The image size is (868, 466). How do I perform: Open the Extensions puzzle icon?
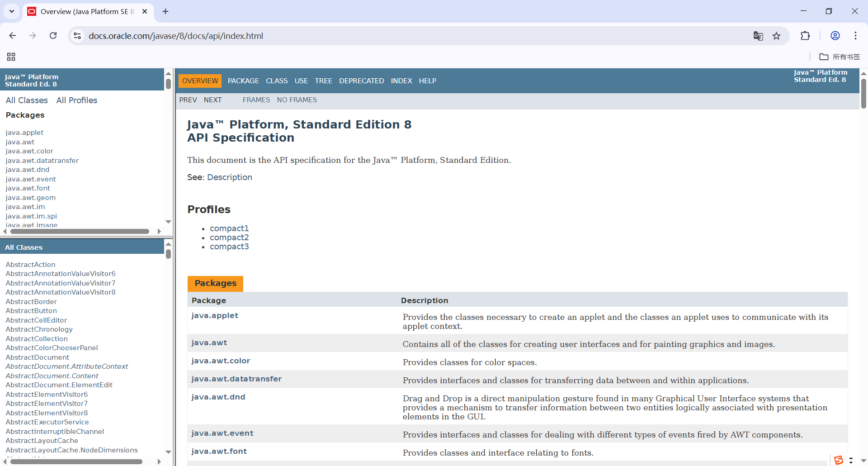pyautogui.click(x=805, y=36)
